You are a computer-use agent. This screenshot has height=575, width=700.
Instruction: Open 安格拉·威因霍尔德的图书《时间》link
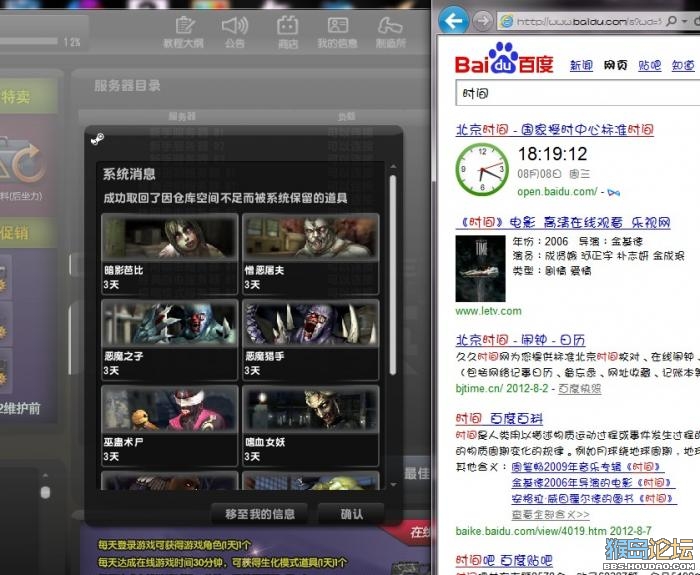click(x=594, y=498)
